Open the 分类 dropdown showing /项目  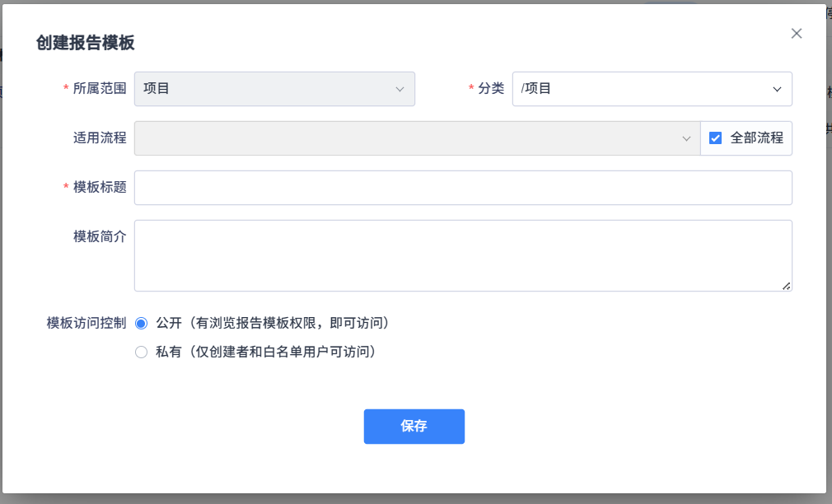[x=652, y=89]
